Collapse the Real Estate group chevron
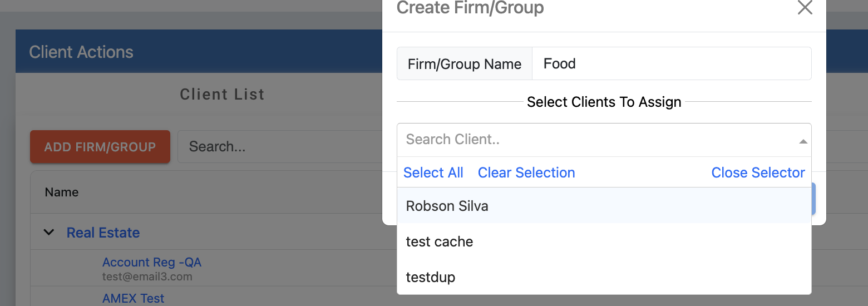The image size is (868, 306). pyautogui.click(x=49, y=233)
